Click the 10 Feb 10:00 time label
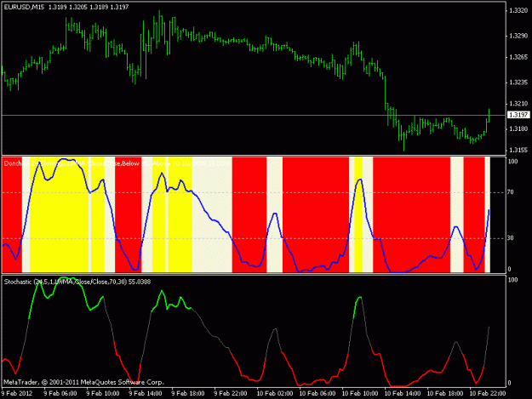This screenshot has width=532, height=399. pyautogui.click(x=360, y=393)
